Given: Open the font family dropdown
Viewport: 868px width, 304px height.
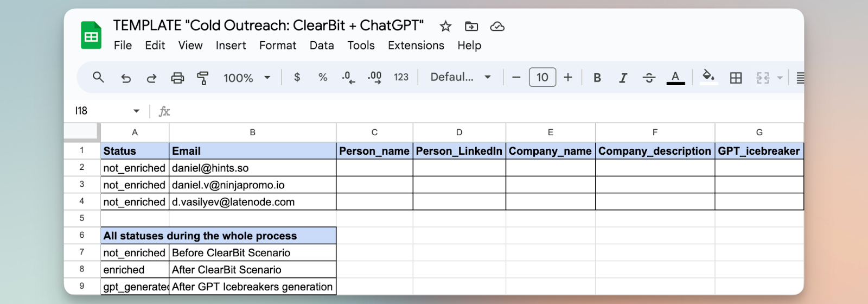Looking at the screenshot, I should click(461, 77).
